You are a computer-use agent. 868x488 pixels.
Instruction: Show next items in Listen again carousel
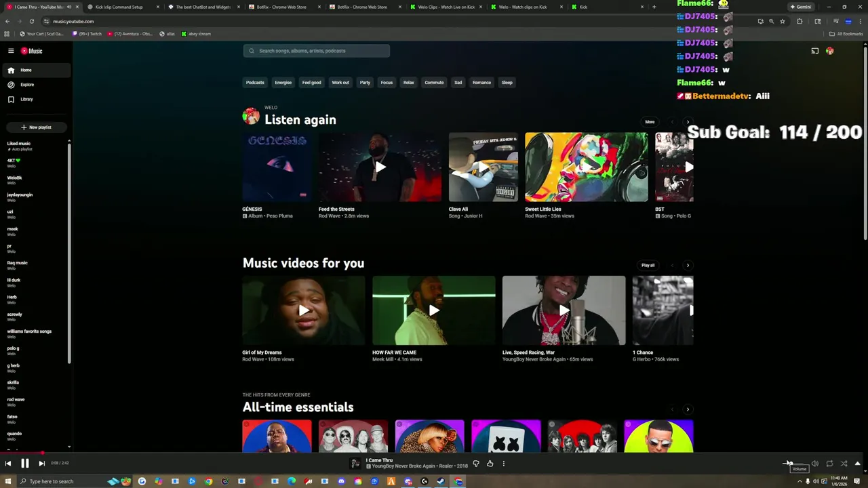pos(688,122)
